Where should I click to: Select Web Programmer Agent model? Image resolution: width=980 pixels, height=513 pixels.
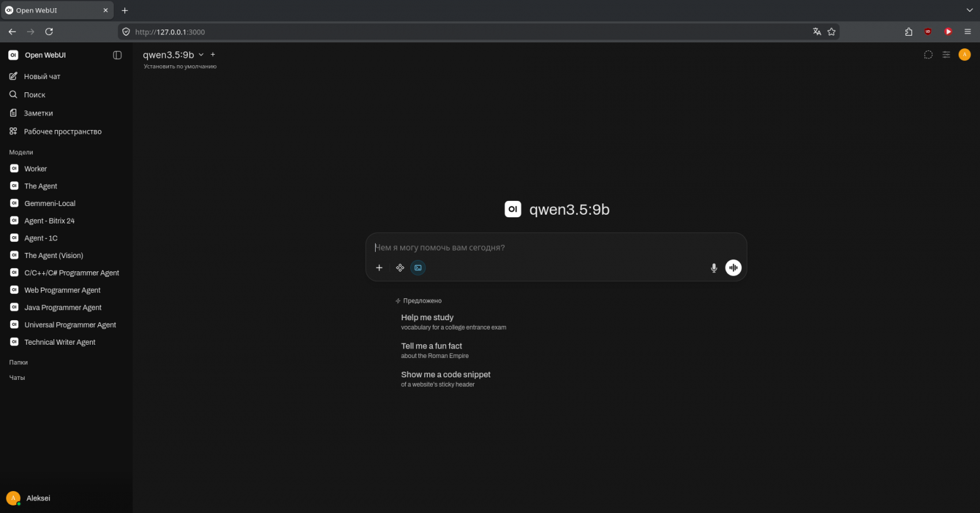pos(66,290)
